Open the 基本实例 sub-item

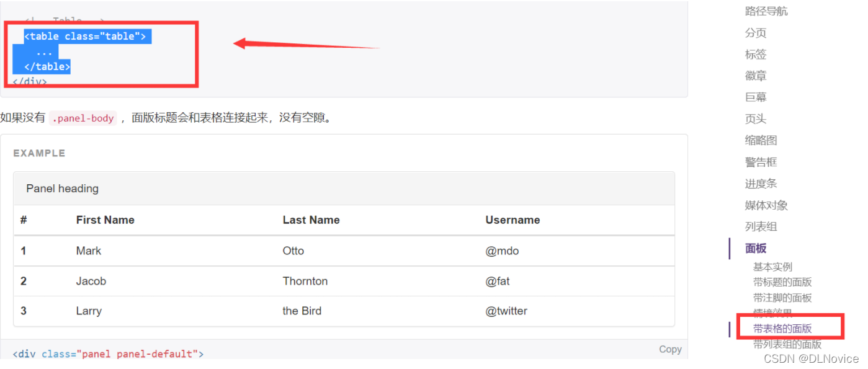click(x=772, y=267)
